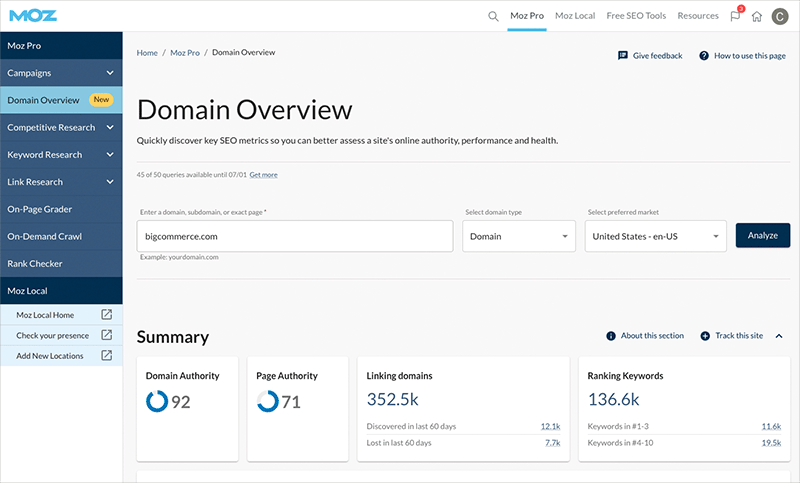800x483 pixels.
Task: Click Give feedback chat icon
Action: pyautogui.click(x=622, y=56)
